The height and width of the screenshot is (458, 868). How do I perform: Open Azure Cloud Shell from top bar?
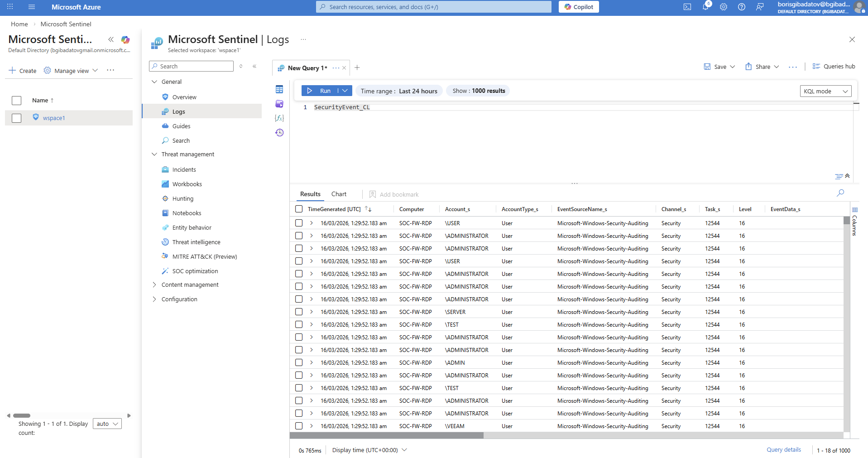tap(687, 7)
